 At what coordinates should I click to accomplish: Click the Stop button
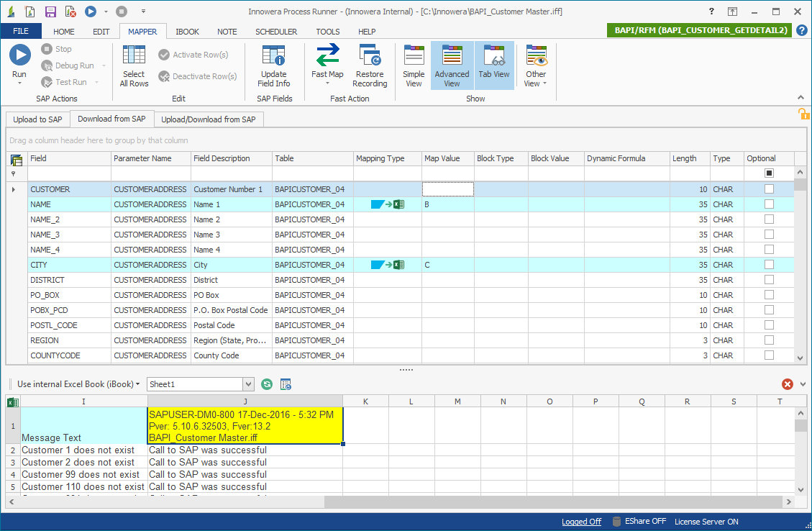57,49
